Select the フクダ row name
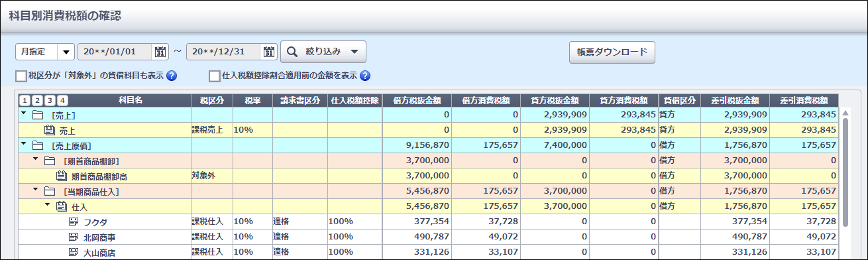Viewport: 868px width, 260px height. pos(95,222)
